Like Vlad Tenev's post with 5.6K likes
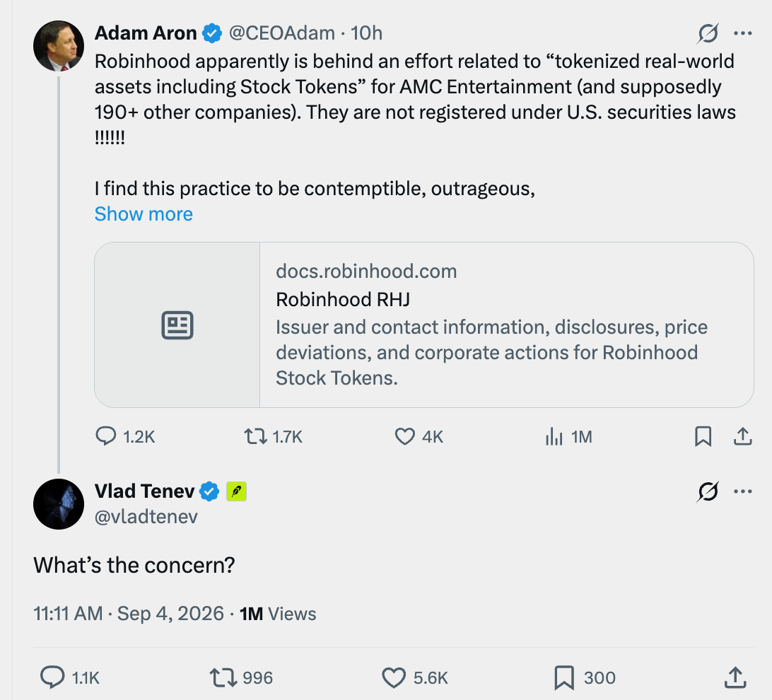Screen dimensions: 772x700 [x=414, y=677]
